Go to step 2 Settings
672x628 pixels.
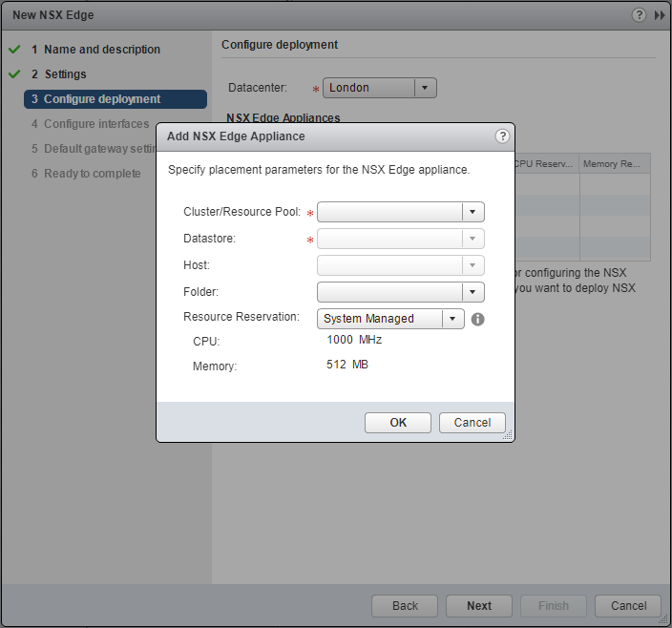point(65,74)
